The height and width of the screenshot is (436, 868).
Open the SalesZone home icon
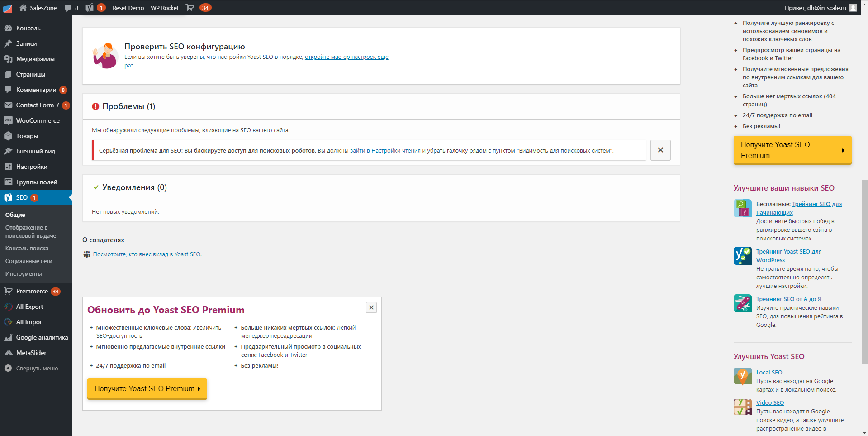click(23, 8)
